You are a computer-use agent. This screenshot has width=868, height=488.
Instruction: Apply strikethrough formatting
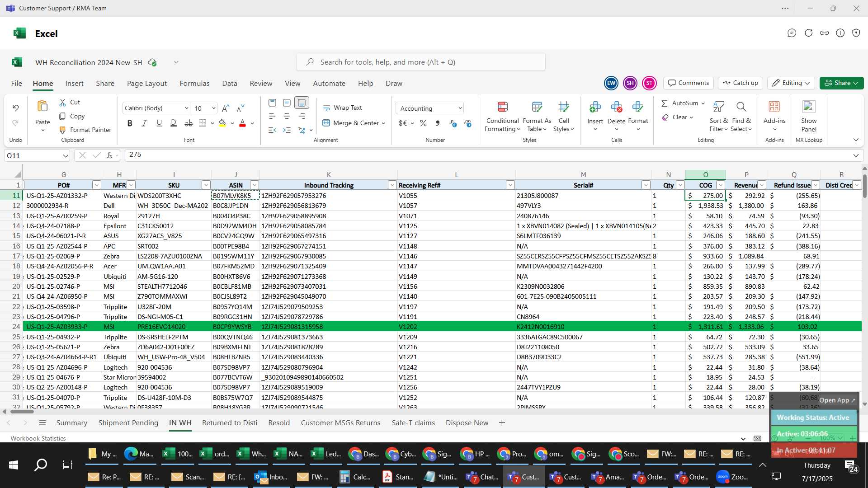tap(189, 123)
